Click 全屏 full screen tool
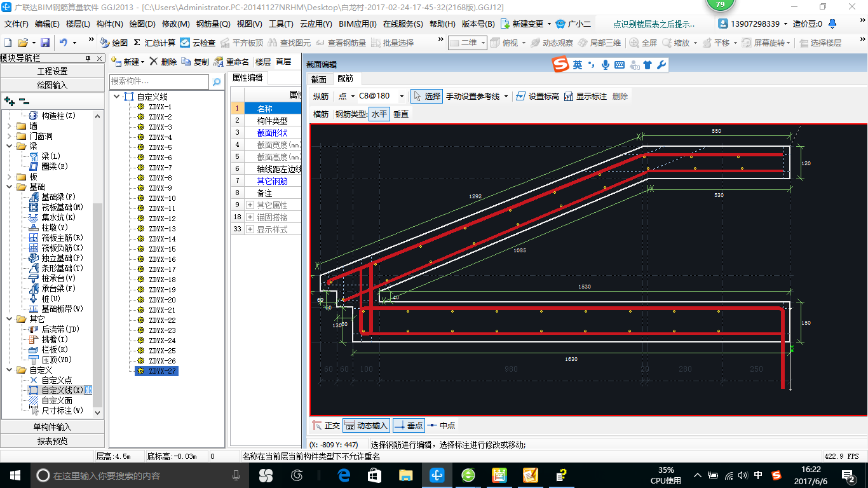 pos(643,43)
